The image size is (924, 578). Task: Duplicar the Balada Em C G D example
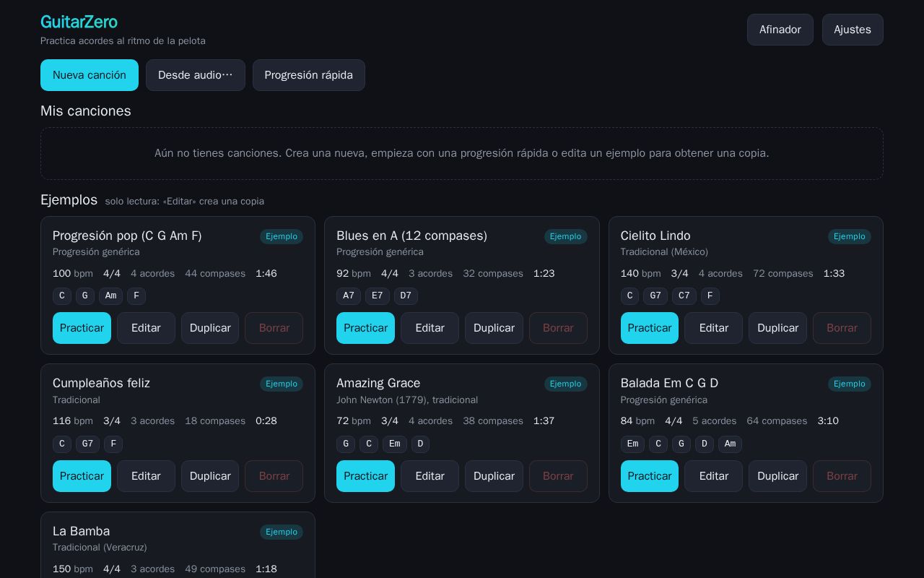click(777, 476)
